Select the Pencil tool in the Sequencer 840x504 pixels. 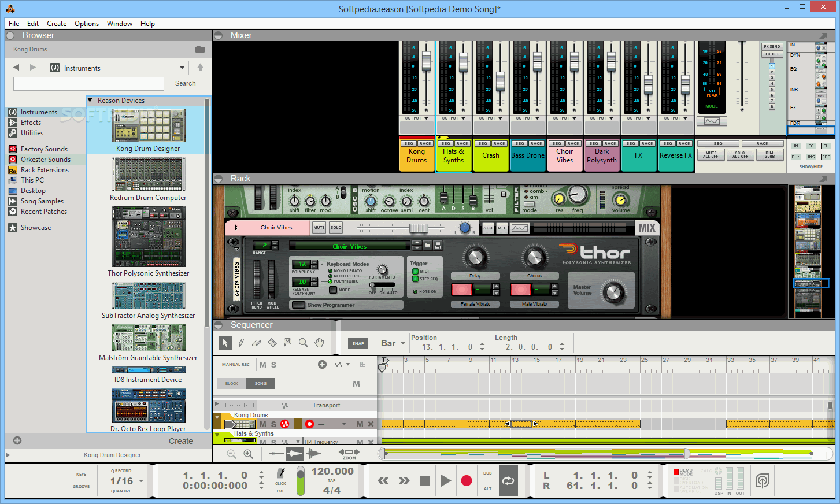tap(241, 343)
